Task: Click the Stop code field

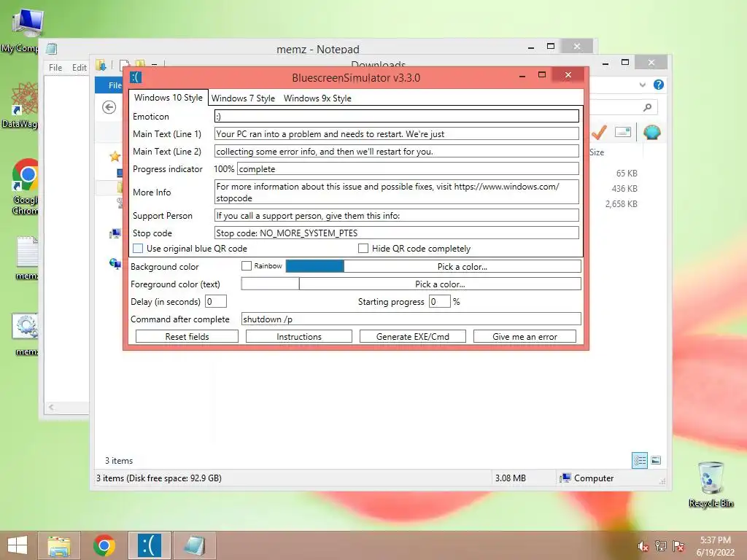Action: tap(396, 233)
